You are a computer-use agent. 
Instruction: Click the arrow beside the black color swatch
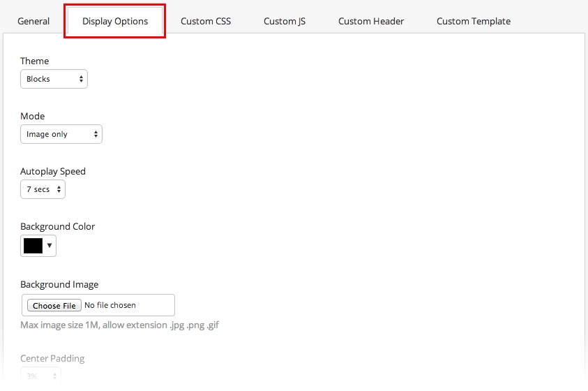tap(50, 246)
